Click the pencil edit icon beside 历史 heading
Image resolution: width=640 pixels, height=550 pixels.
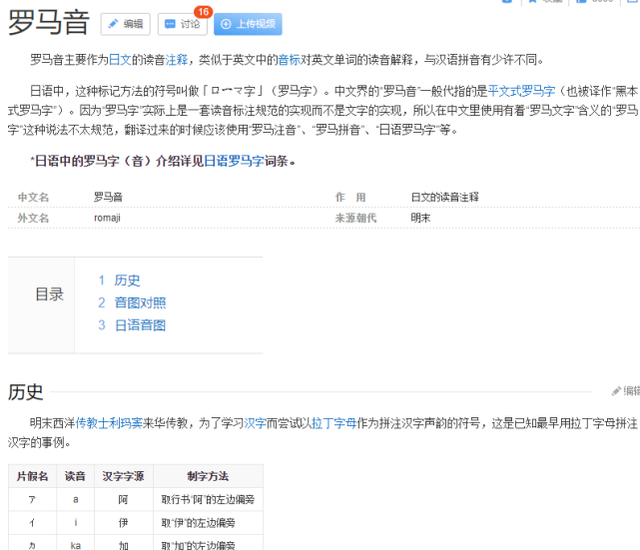point(616,391)
